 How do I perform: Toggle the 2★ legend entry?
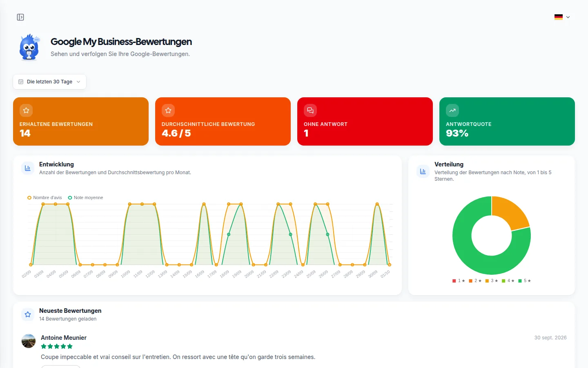tap(475, 281)
